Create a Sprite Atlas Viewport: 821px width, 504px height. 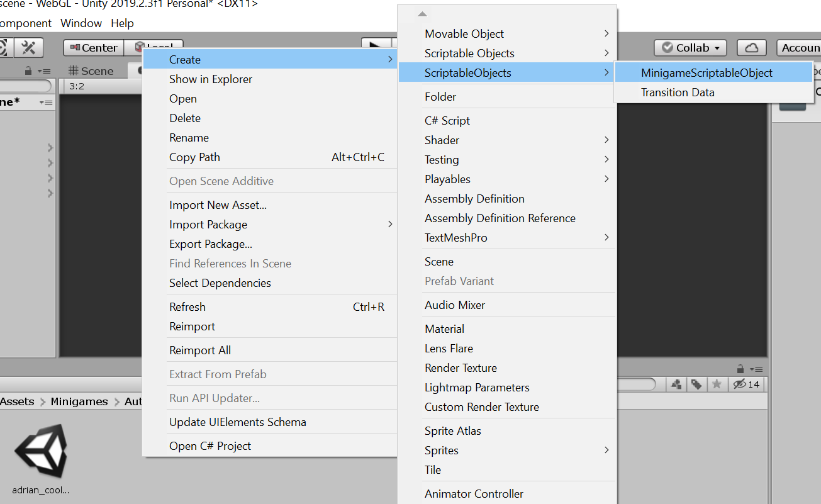tap(508, 431)
